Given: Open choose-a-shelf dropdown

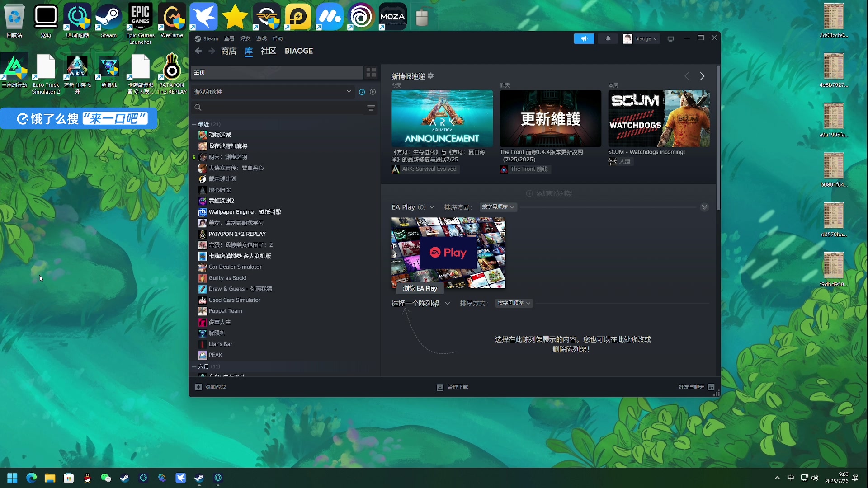Looking at the screenshot, I should (420, 303).
